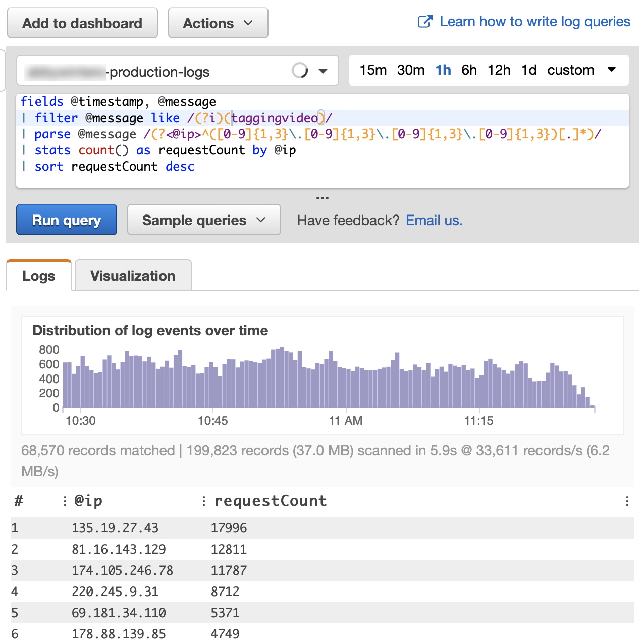Select the 1d time range
Image resolution: width=644 pixels, height=644 pixels.
click(529, 70)
